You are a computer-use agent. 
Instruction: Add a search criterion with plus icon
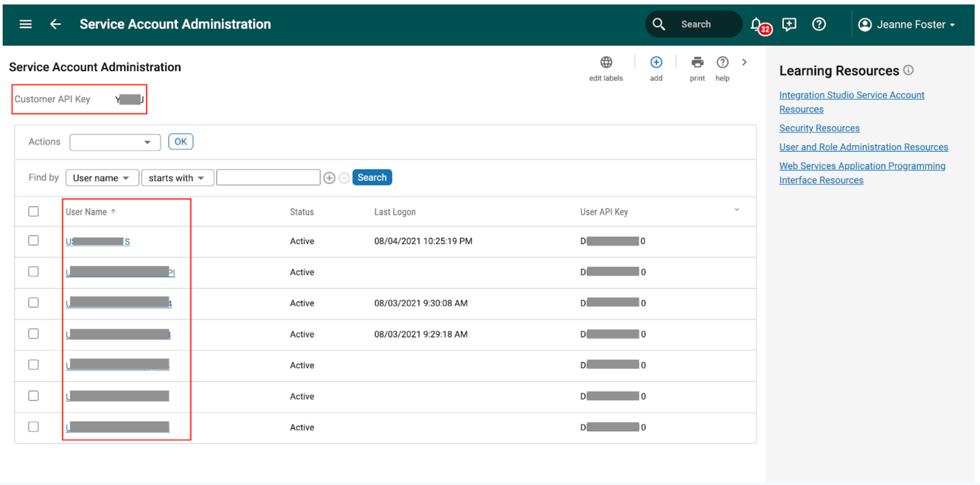click(x=329, y=178)
